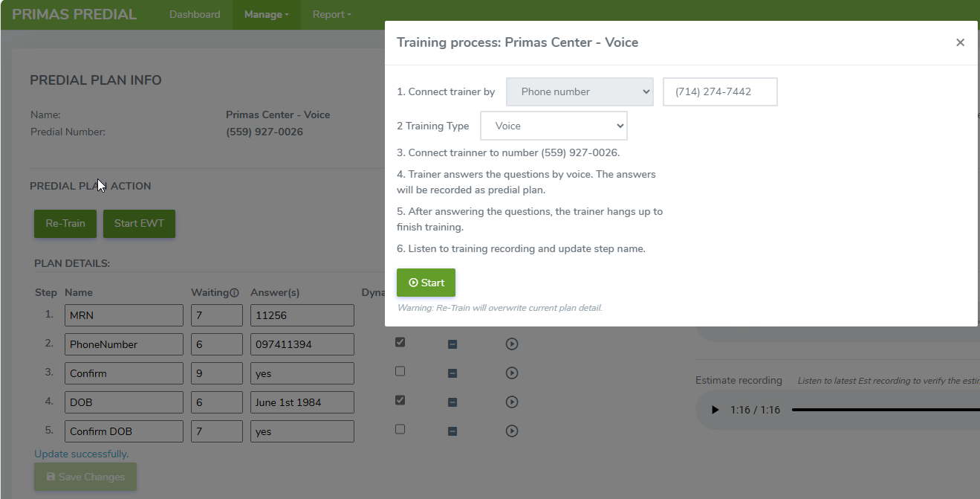The image size is (980, 499).
Task: Click the minus icon in DOB row
Action: point(452,402)
